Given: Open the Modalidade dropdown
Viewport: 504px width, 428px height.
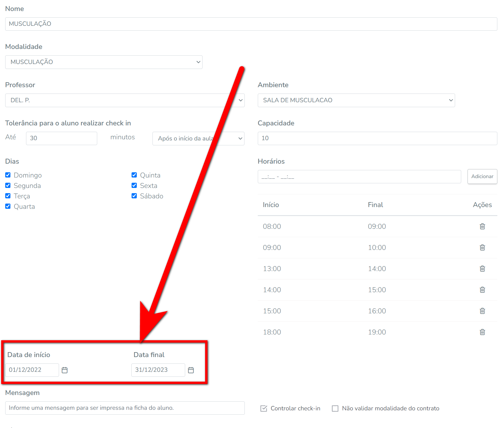Looking at the screenshot, I should click(104, 62).
